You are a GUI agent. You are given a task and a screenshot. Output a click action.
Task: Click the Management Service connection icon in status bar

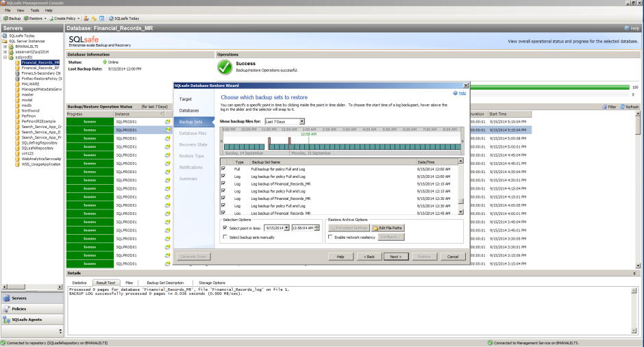(x=490, y=343)
